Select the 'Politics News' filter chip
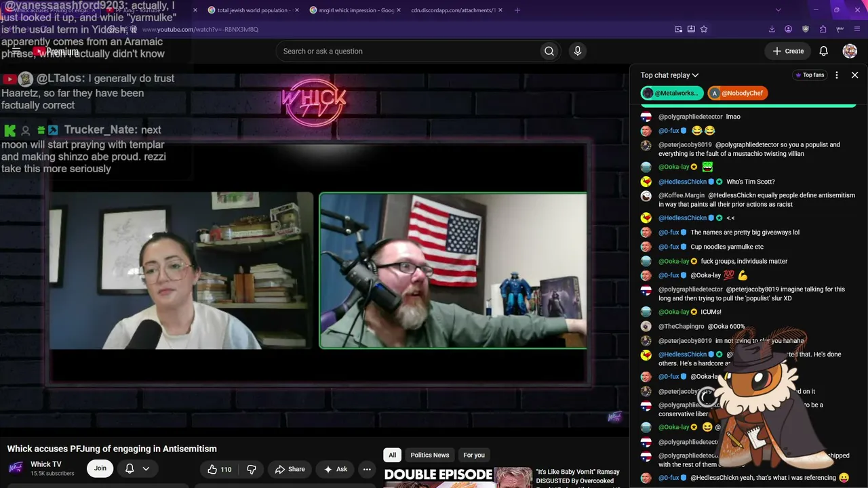Viewport: 868px width, 488px height. pos(430,455)
